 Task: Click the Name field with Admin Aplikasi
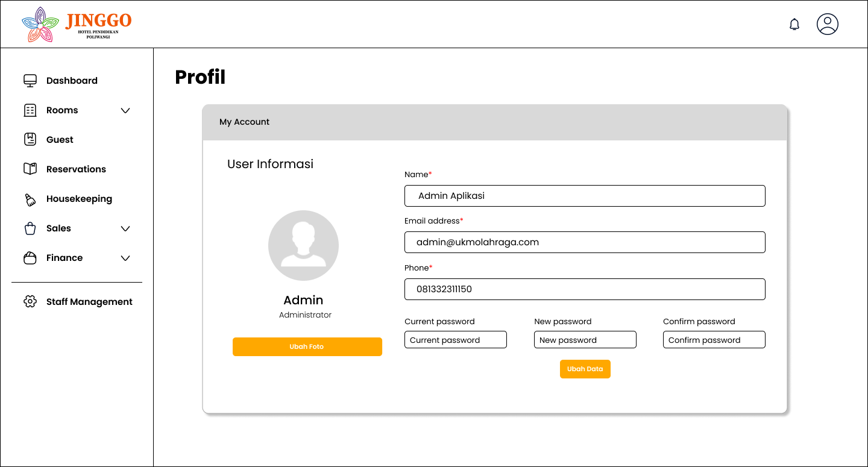coord(585,196)
